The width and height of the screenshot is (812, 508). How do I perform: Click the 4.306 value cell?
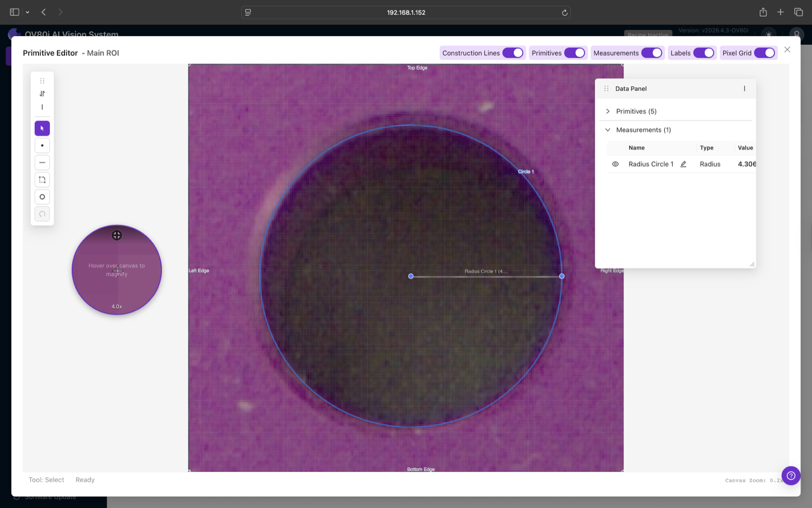click(747, 164)
